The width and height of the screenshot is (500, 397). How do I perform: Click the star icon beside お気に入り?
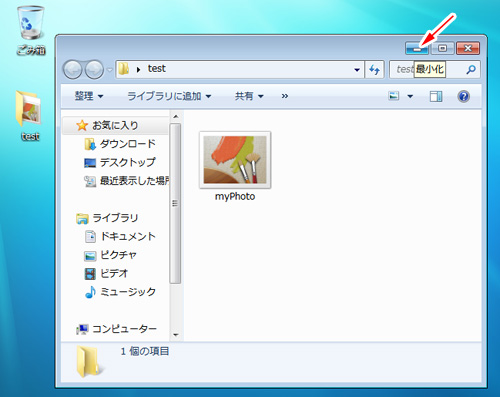82,125
